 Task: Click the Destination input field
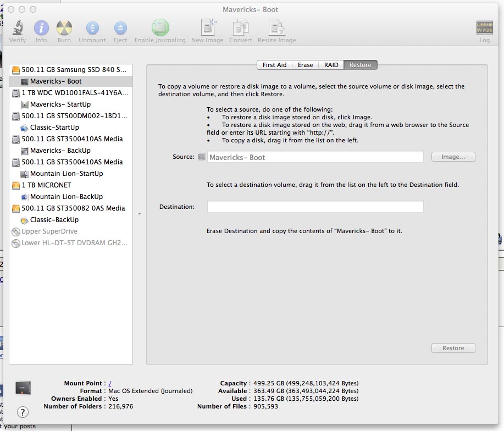point(315,207)
